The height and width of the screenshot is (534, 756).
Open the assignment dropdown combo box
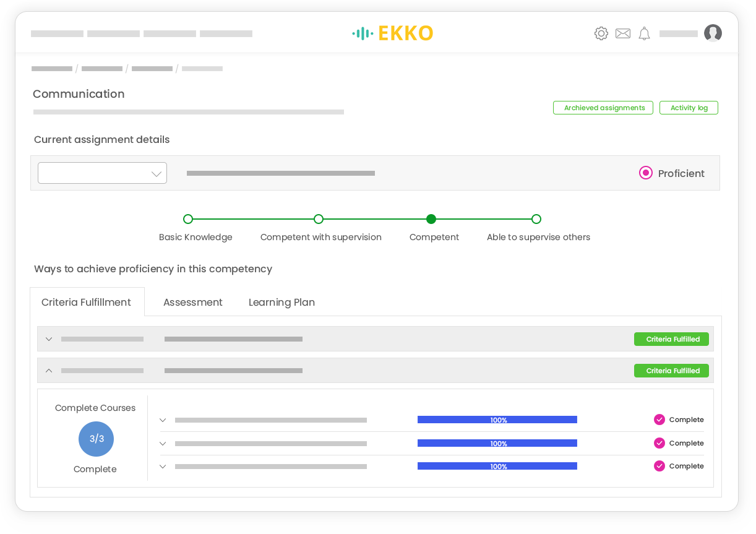pos(102,173)
